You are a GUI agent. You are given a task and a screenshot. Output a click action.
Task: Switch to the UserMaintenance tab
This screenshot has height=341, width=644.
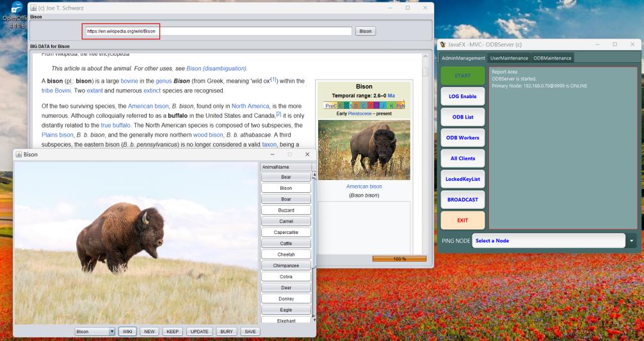510,58
